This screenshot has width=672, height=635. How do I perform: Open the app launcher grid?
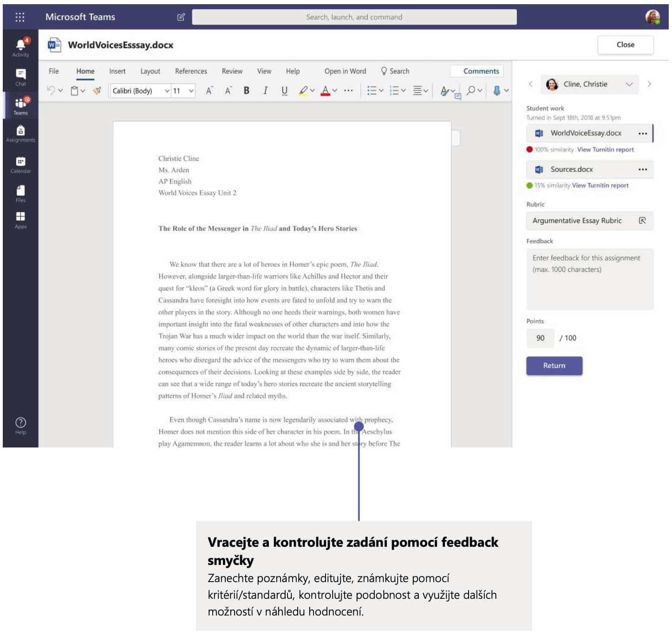20,17
